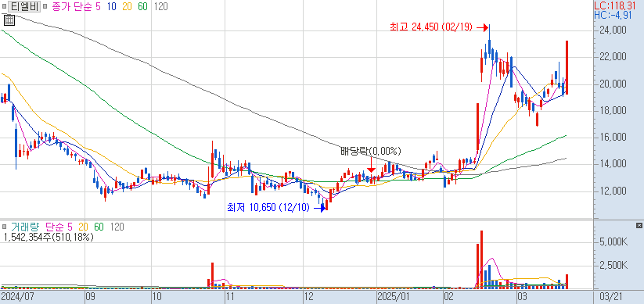Select the 종가 단순 moving average label
This screenshot has width=644, height=304.
[72, 6]
